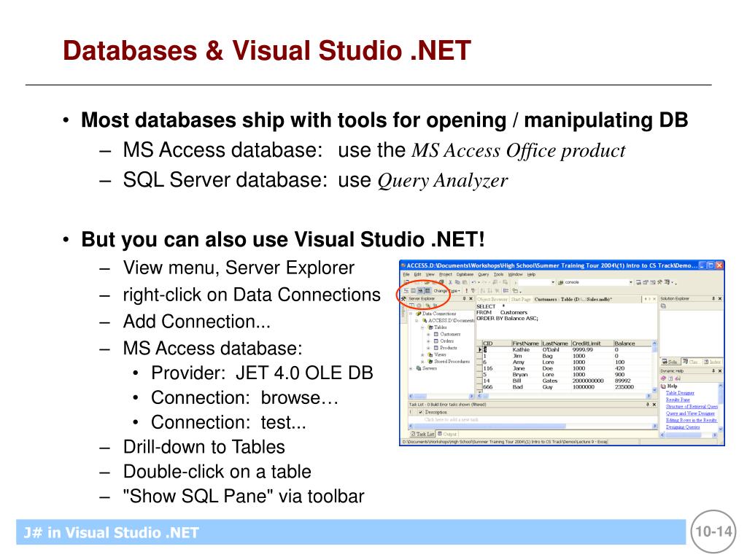Open the Query menu

click(x=483, y=274)
